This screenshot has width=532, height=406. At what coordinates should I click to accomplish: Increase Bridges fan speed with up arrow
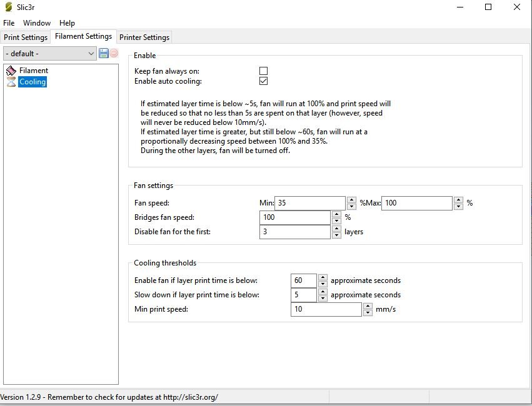336,214
